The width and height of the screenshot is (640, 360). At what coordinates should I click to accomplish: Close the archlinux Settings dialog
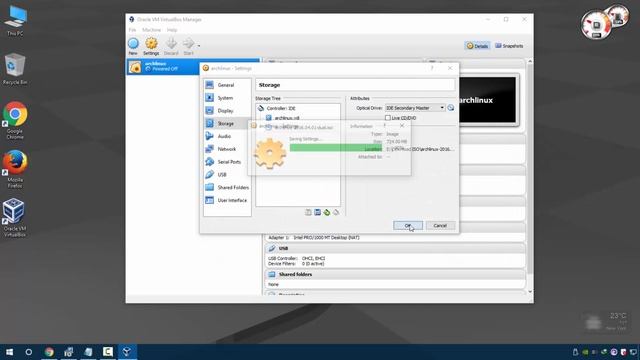(450, 68)
